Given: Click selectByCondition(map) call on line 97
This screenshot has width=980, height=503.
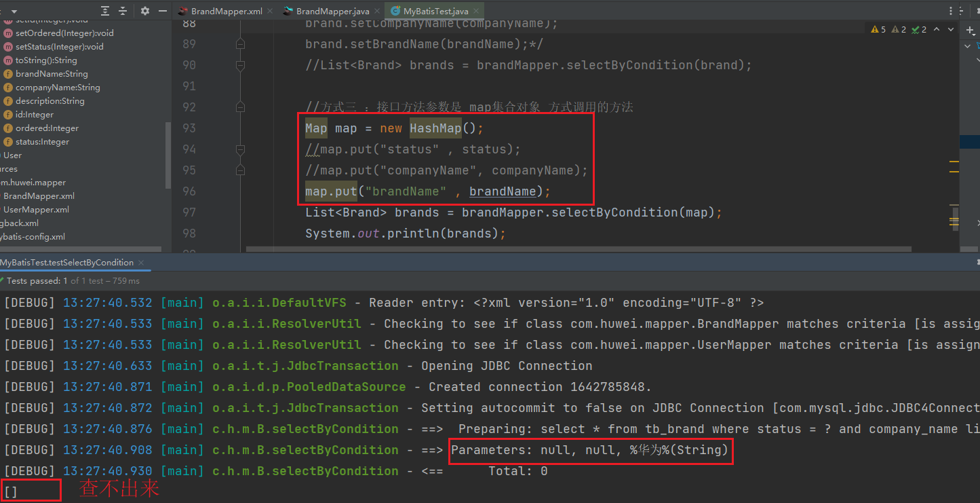Looking at the screenshot, I should coord(633,212).
